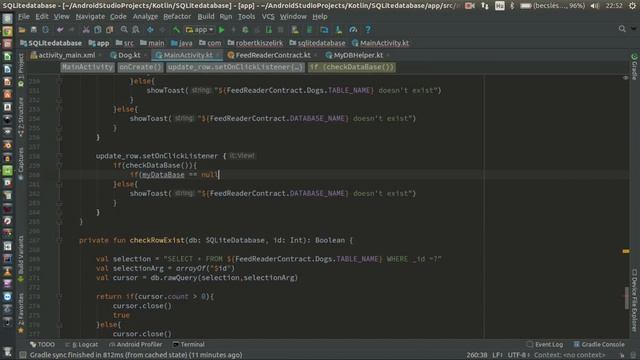Viewport: 640px width, 360px height.
Task: Click the 260:38 cursor position indicator
Action: pyautogui.click(x=477, y=355)
